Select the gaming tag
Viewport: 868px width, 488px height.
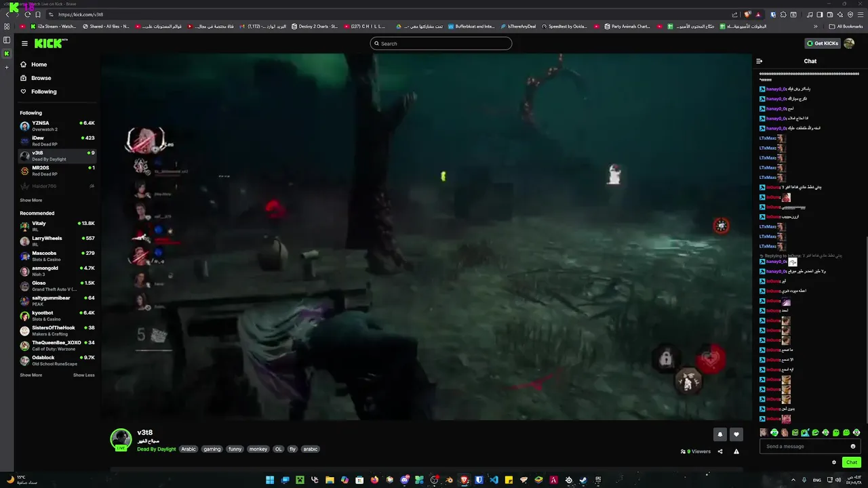pyautogui.click(x=212, y=449)
